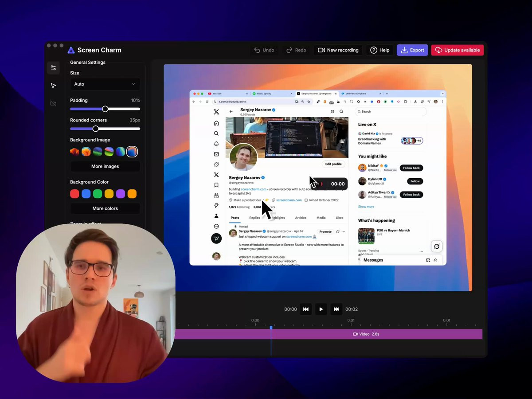Screen dimensions: 532x399
Task: Select the highlighted blue-orange background image
Action: [132, 152]
